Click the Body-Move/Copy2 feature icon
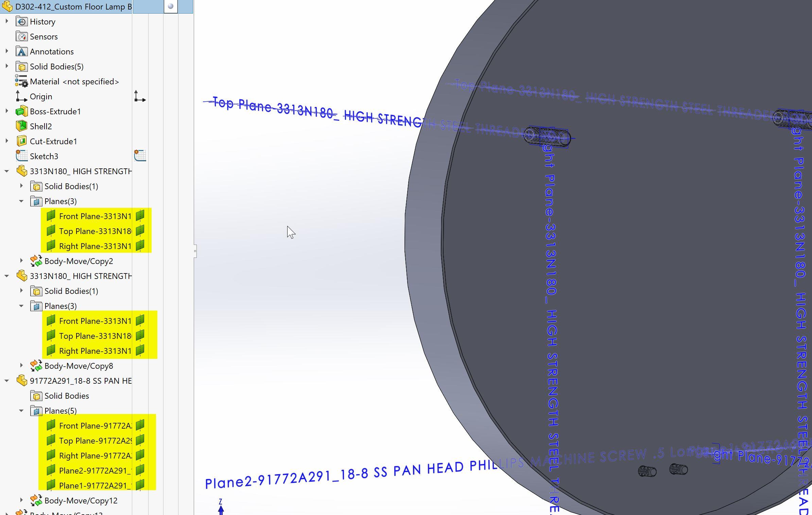The height and width of the screenshot is (515, 812). (36, 261)
